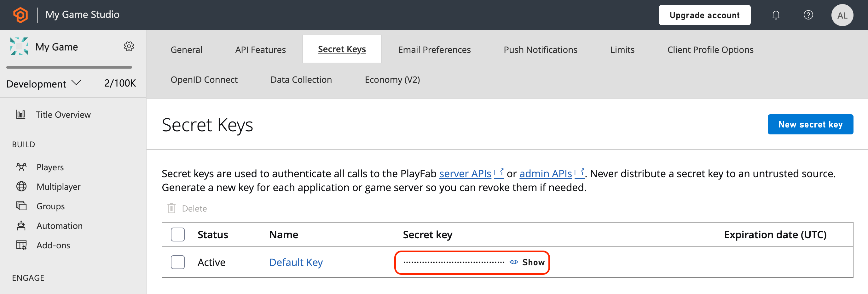The width and height of the screenshot is (868, 294).
Task: Open the help question mark menu
Action: pyautogui.click(x=808, y=15)
